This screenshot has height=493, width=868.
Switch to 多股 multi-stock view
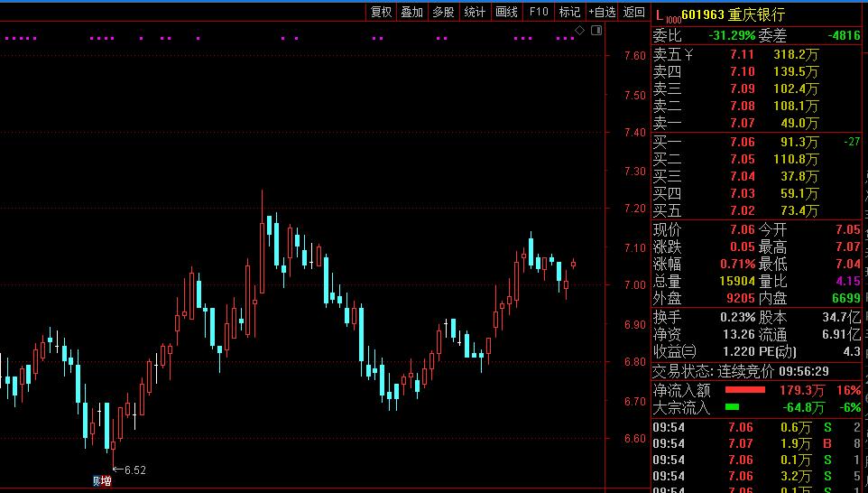tap(443, 12)
